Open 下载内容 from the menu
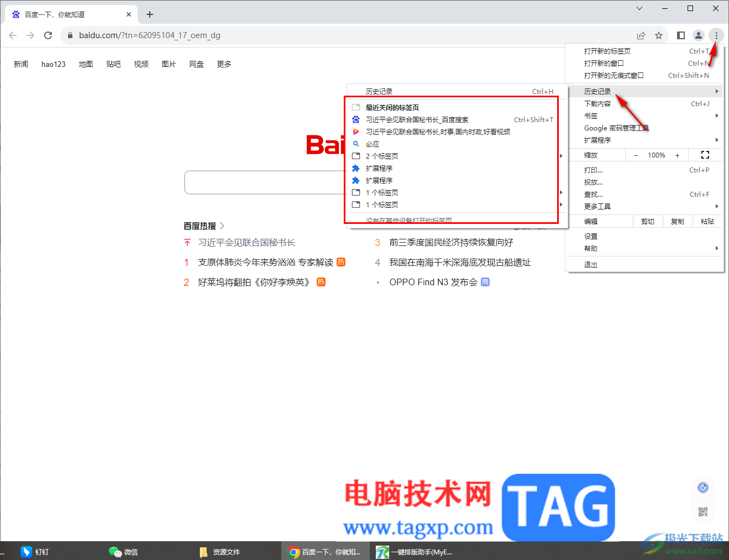The image size is (729, 560). (x=598, y=103)
